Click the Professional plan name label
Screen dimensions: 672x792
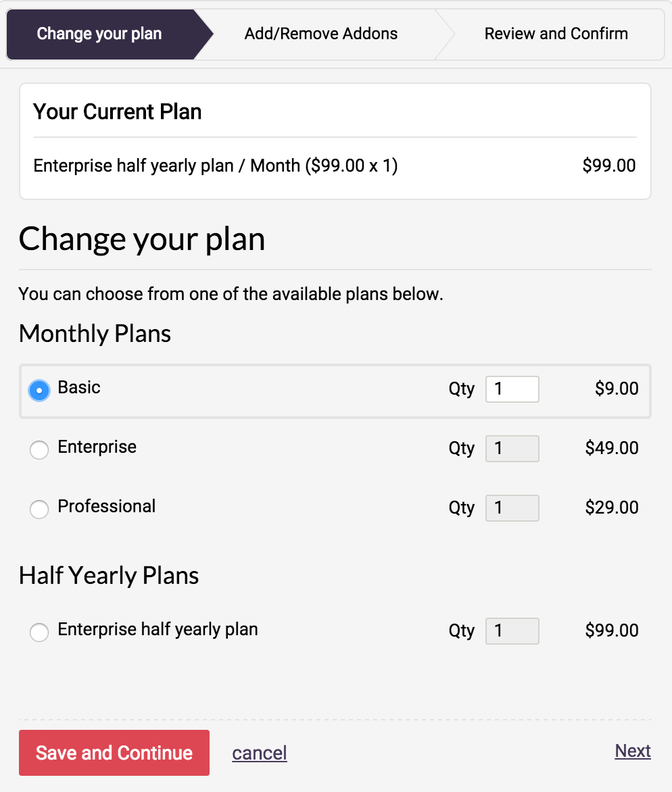click(x=107, y=506)
